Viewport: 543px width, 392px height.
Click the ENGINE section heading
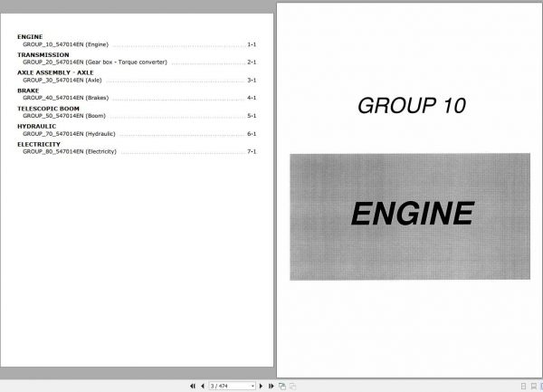(x=30, y=37)
